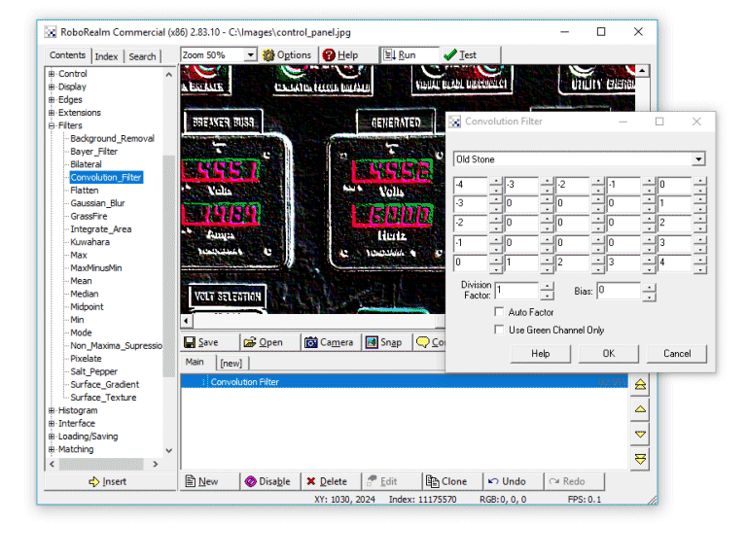
Task: Toggle Use Green Channel Only checkbox
Action: point(500,330)
